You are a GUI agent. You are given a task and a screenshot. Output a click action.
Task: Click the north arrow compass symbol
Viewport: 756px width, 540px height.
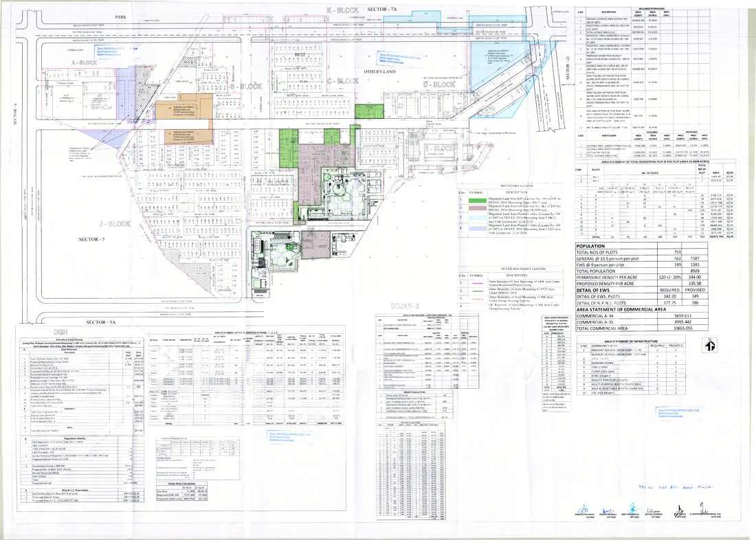(709, 345)
